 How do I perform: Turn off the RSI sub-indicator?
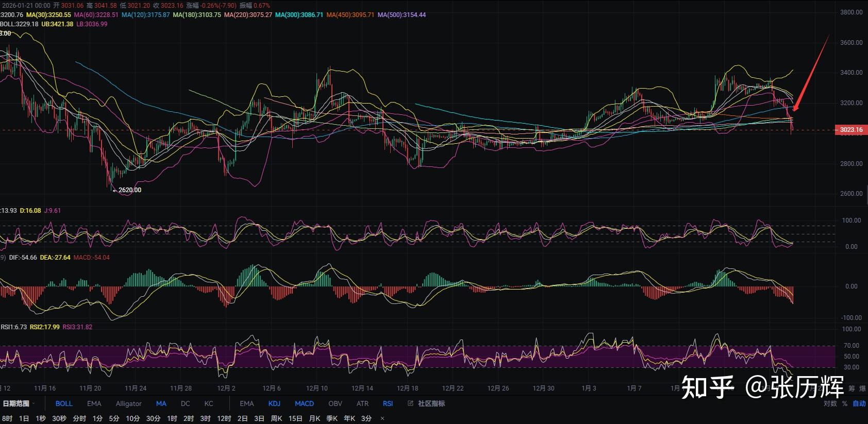tap(388, 403)
